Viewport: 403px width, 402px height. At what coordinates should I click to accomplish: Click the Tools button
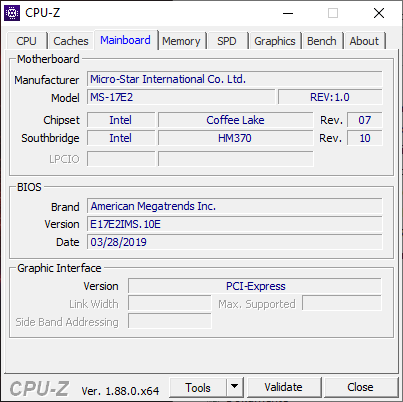pyautogui.click(x=198, y=387)
